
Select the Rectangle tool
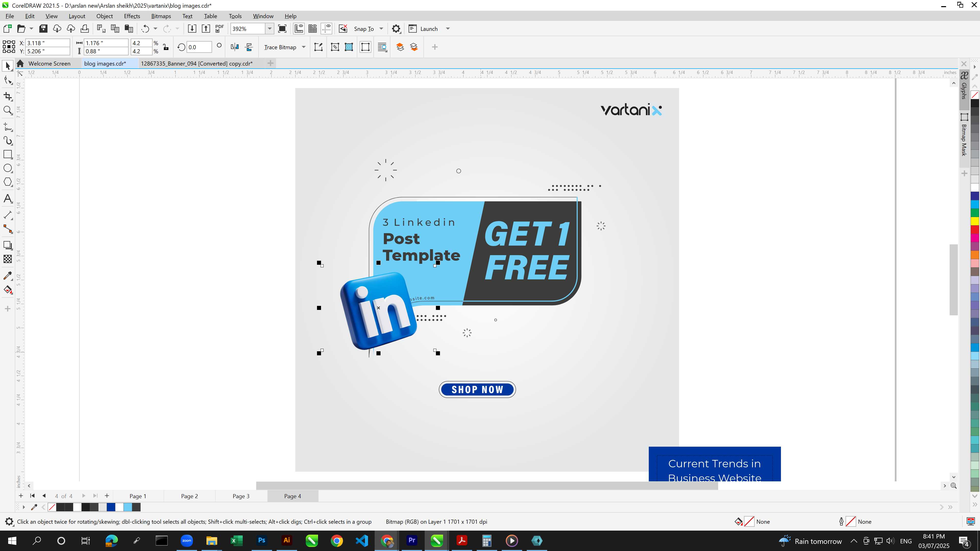tap(8, 154)
